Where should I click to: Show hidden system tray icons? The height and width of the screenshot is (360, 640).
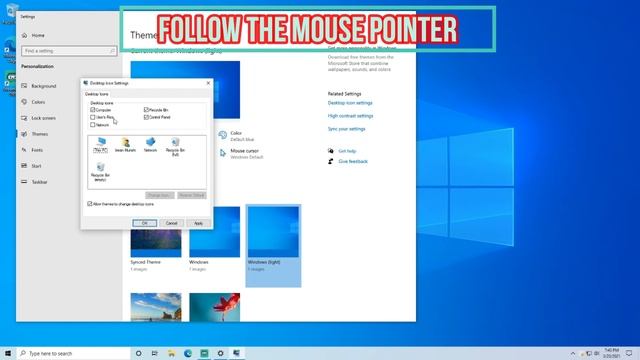[x=573, y=353]
